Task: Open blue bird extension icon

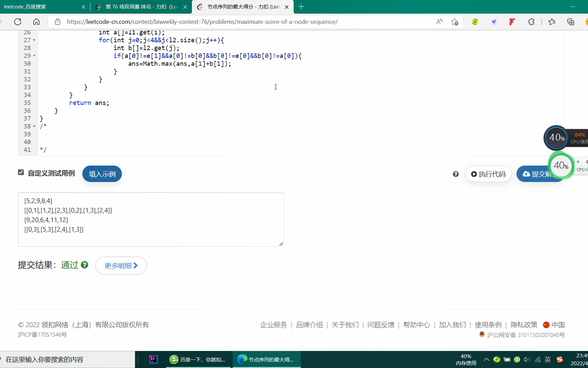Action: [x=494, y=22]
